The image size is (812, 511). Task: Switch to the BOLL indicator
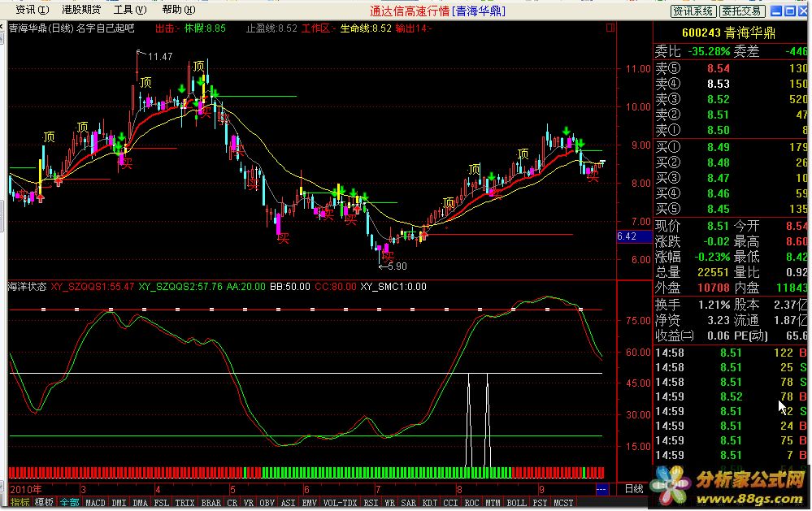pyautogui.click(x=516, y=503)
